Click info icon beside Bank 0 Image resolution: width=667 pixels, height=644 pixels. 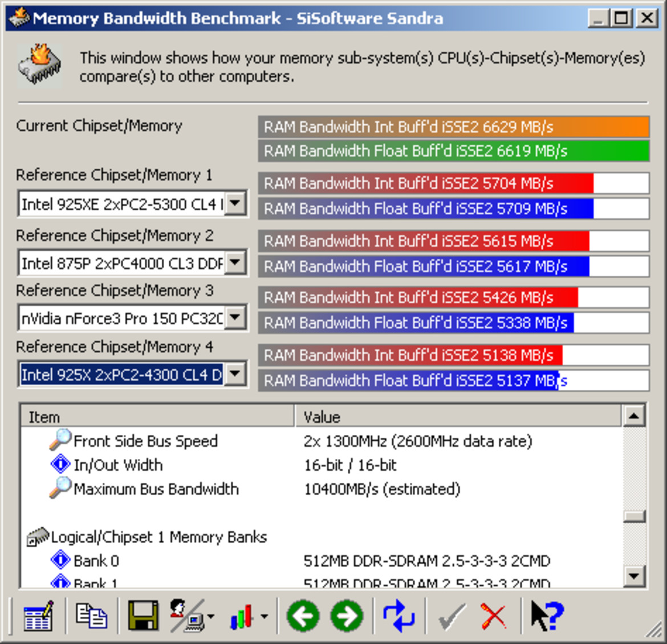[60, 560]
